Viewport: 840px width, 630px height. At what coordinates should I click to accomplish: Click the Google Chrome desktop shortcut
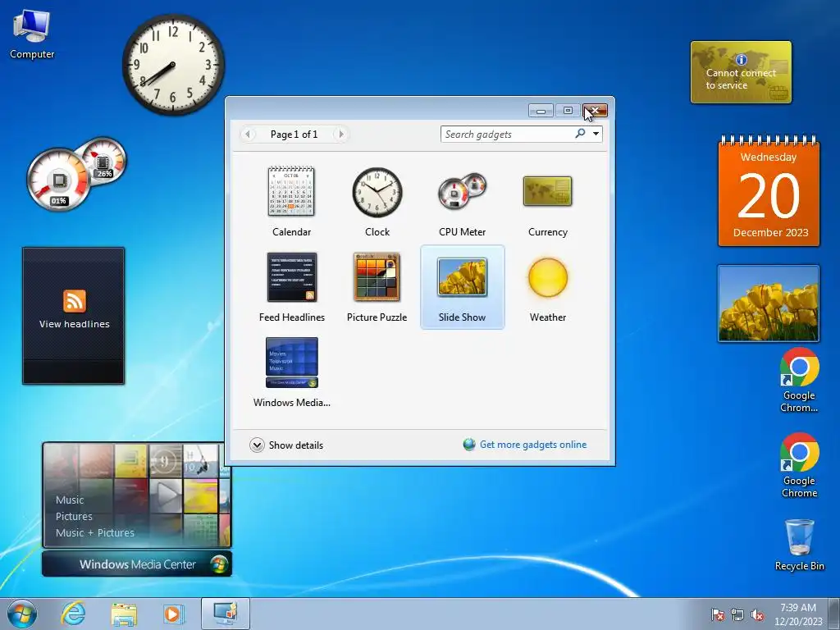point(799,465)
